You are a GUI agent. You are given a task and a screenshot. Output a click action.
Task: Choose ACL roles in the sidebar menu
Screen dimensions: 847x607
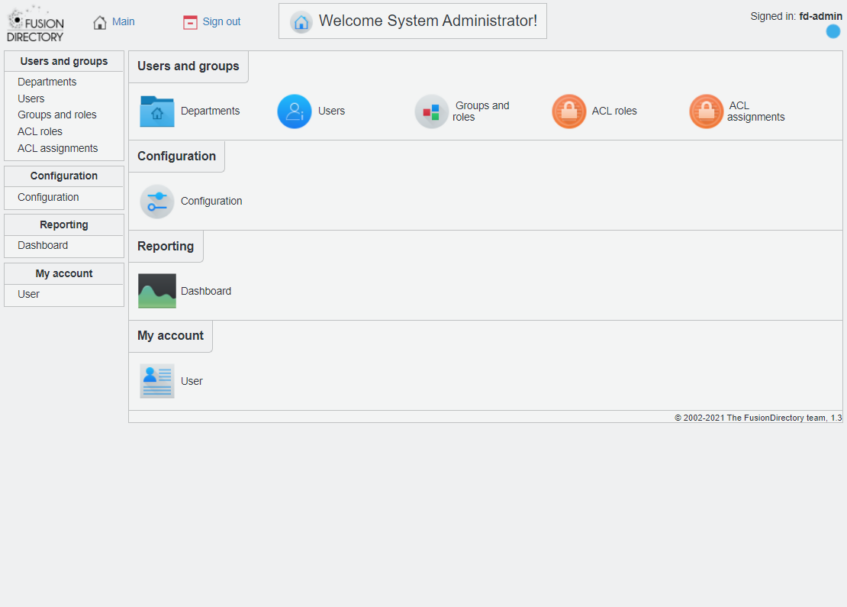[40, 131]
